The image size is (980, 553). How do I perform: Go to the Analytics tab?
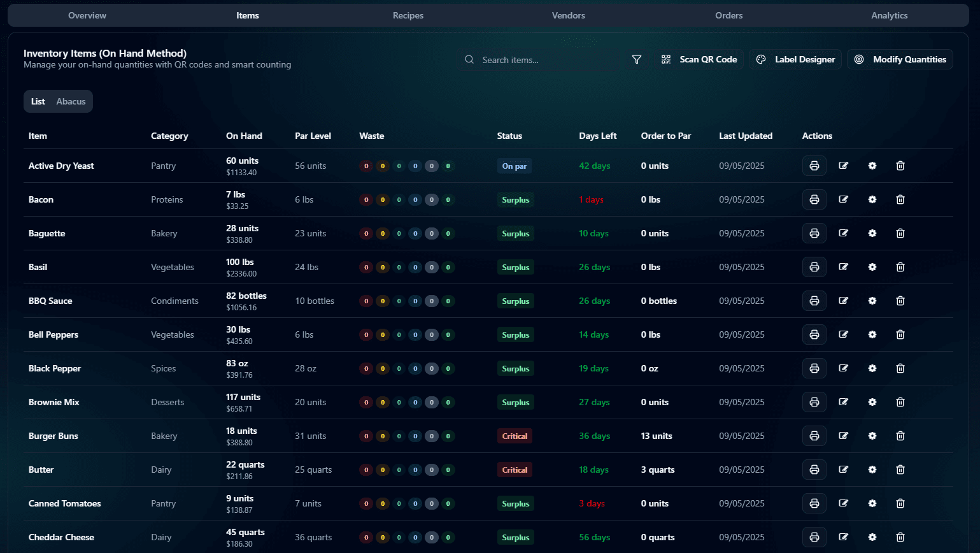click(x=889, y=15)
